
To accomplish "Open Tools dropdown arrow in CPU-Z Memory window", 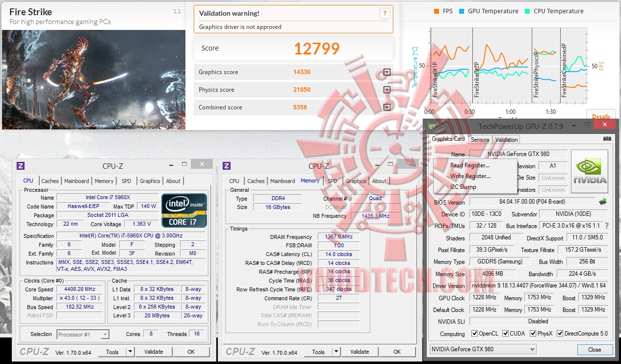I will [x=336, y=352].
